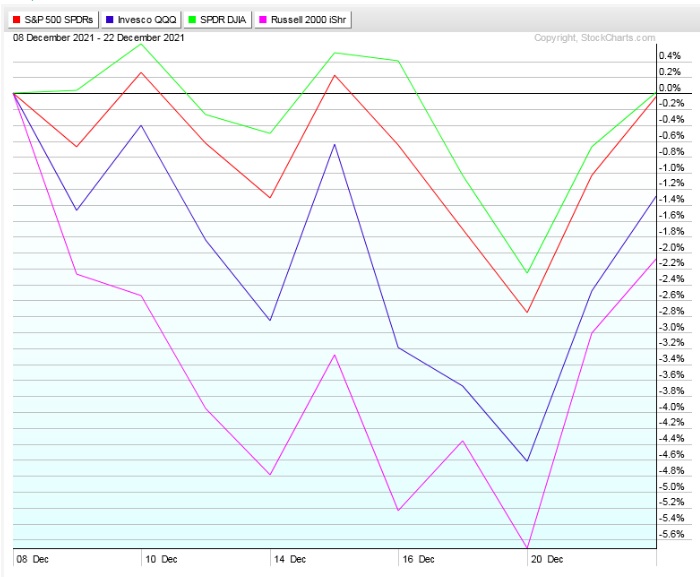Click the -1.0% y-axis label
The height and width of the screenshot is (577, 700).
pyautogui.click(x=671, y=168)
